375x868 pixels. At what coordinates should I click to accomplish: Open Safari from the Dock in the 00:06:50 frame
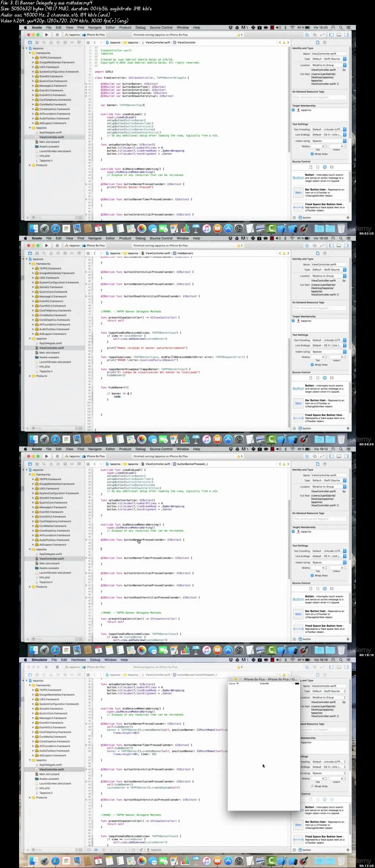pos(55,440)
